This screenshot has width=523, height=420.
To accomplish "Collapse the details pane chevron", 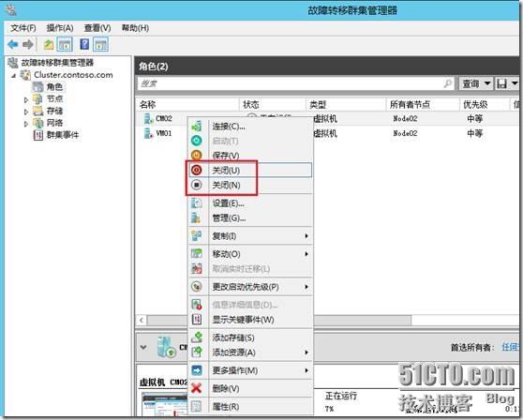I will point(143,347).
